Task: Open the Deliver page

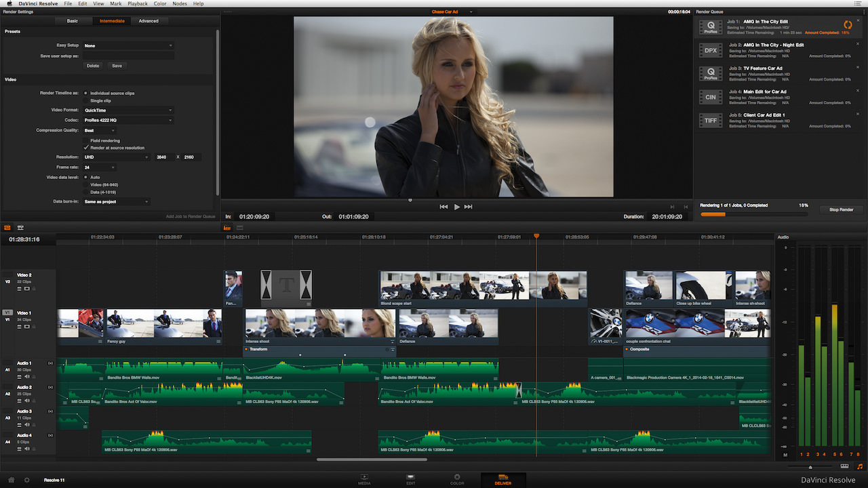Action: click(504, 479)
